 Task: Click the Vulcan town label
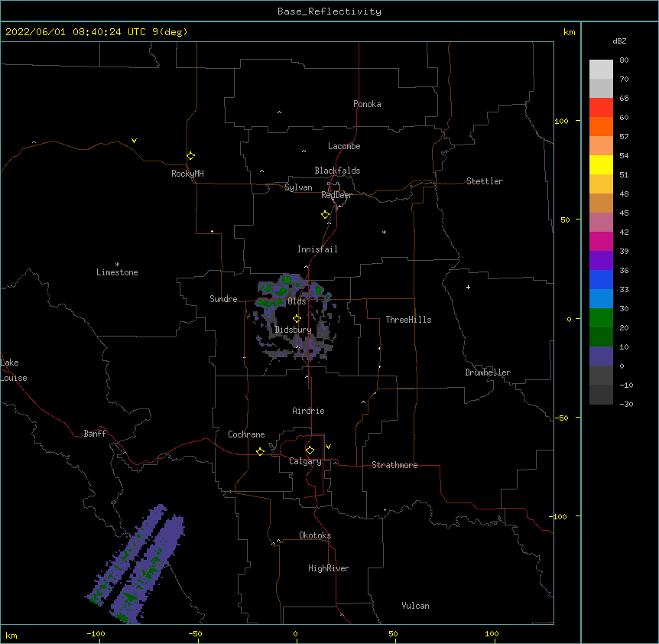click(x=415, y=606)
